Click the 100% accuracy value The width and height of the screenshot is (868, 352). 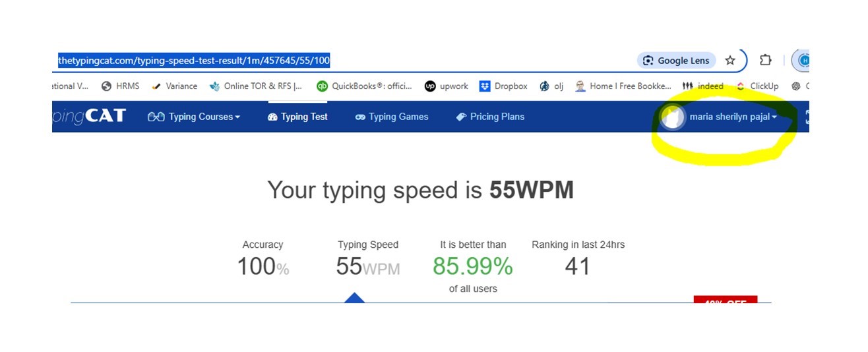263,266
